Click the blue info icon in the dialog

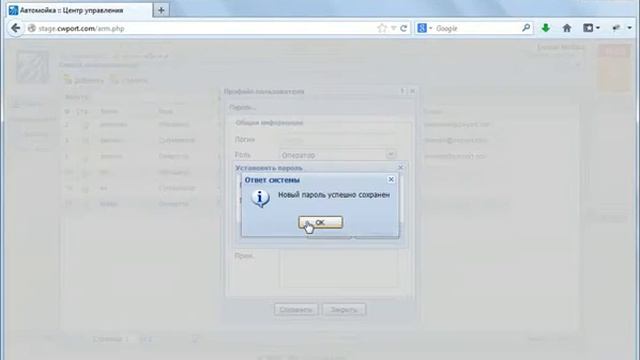pos(260,198)
